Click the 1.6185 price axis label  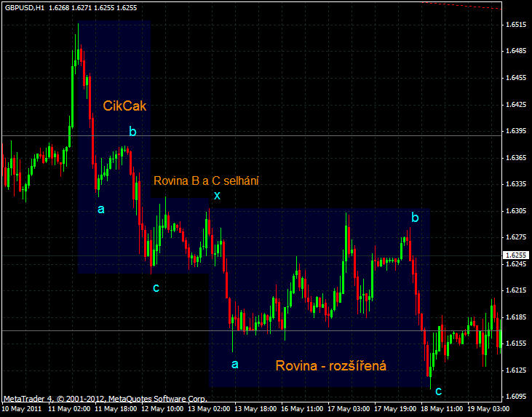point(516,317)
